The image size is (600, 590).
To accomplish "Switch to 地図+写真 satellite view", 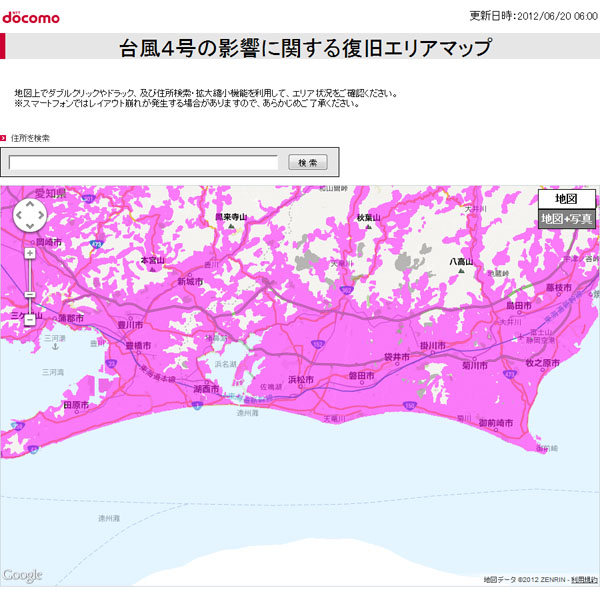I will (566, 218).
